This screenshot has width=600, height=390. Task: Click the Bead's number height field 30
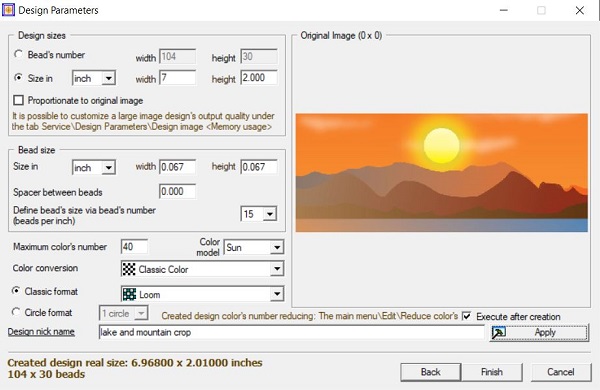(259, 57)
